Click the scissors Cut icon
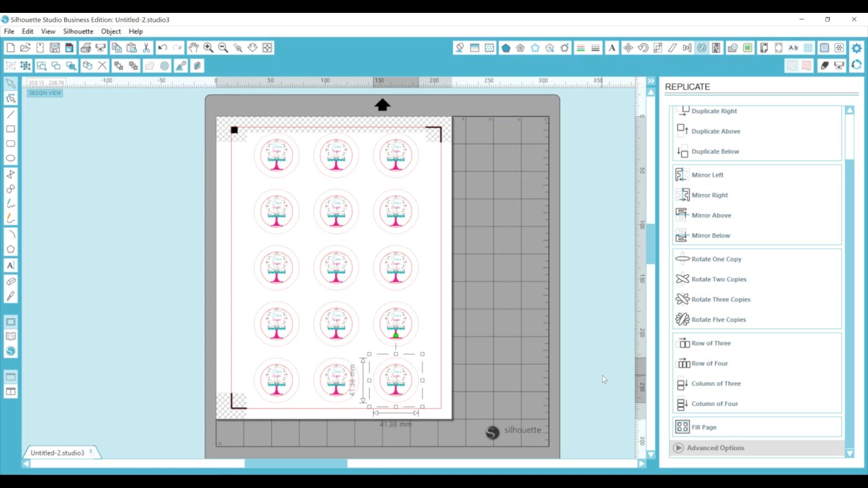868x488 pixels. [146, 47]
